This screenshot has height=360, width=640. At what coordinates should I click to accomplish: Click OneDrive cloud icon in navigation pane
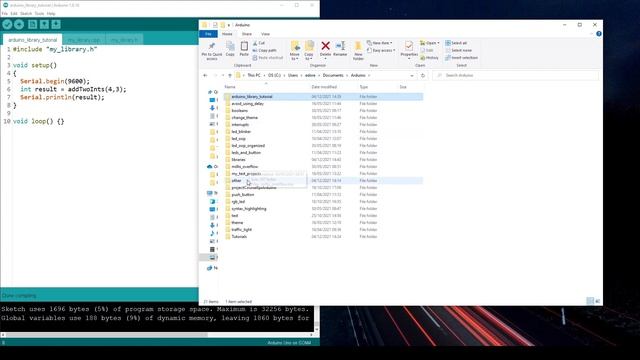click(210, 167)
